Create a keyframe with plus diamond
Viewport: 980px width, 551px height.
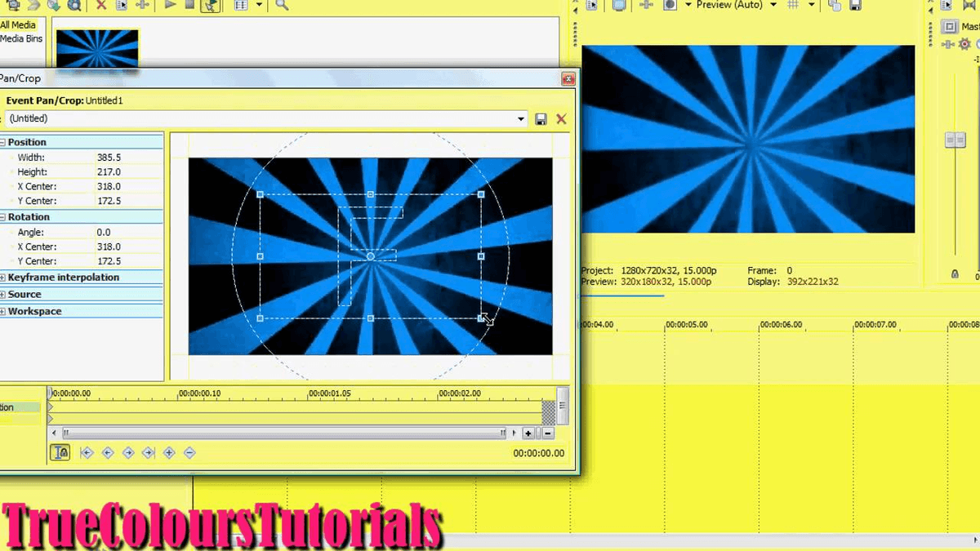169,452
